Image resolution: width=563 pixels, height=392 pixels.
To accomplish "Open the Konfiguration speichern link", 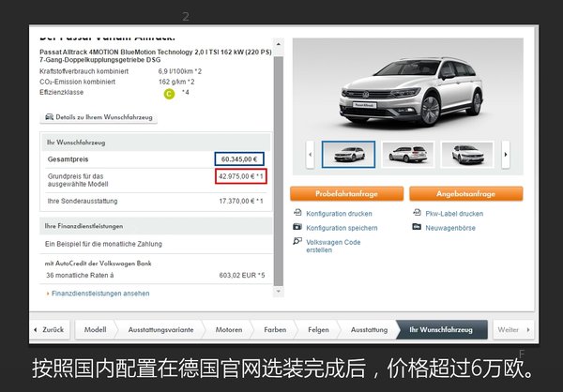I will click(x=342, y=228).
